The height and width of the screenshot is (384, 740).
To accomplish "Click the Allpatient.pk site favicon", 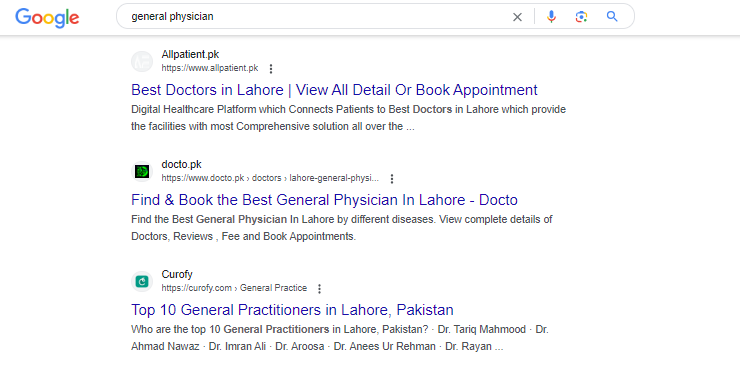I will [x=142, y=61].
